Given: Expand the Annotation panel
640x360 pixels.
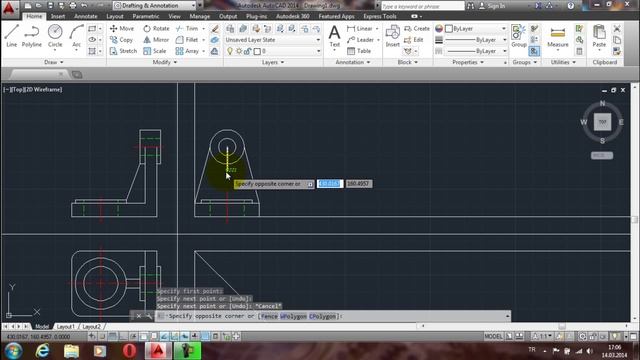Looking at the screenshot, I should pos(353,62).
